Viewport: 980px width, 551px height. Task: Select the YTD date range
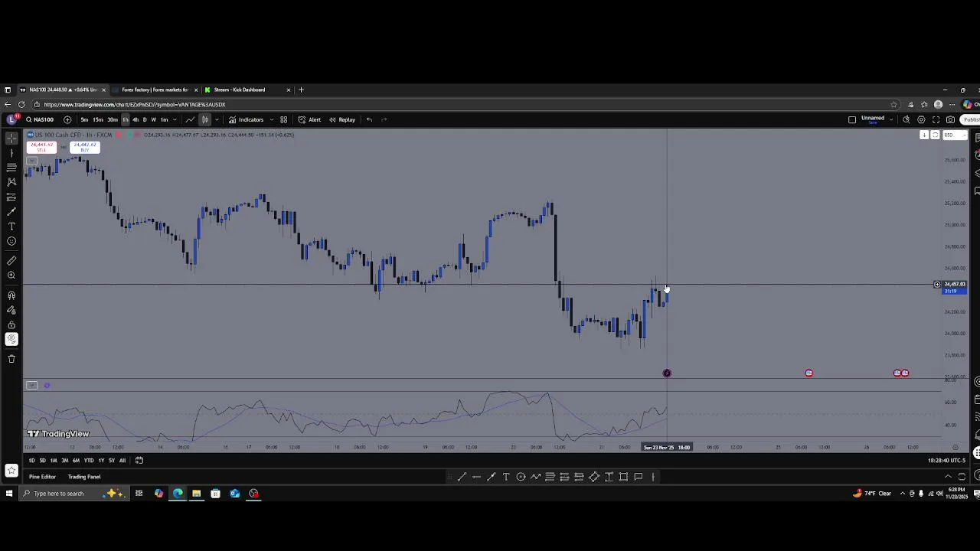click(x=89, y=460)
